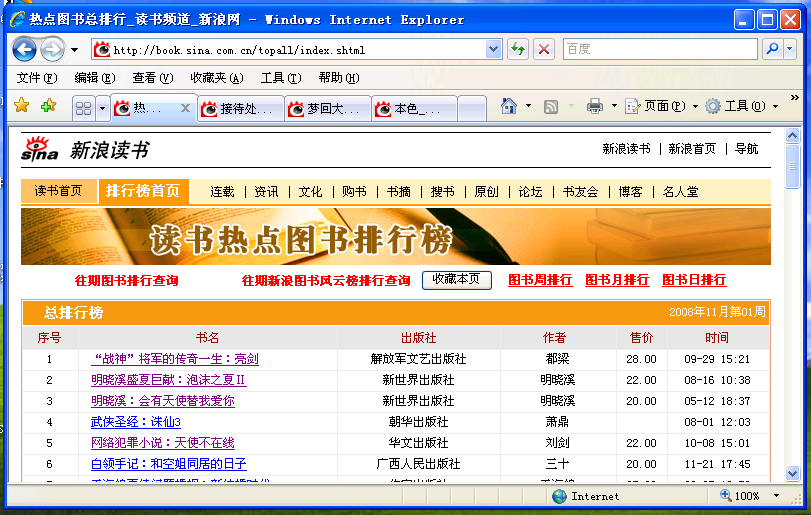Close the active 热... tab

[x=185, y=108]
